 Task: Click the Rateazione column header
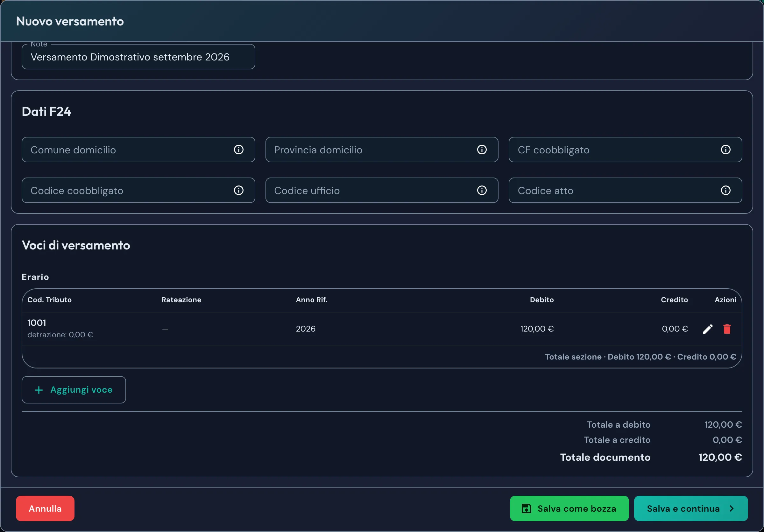point(181,300)
